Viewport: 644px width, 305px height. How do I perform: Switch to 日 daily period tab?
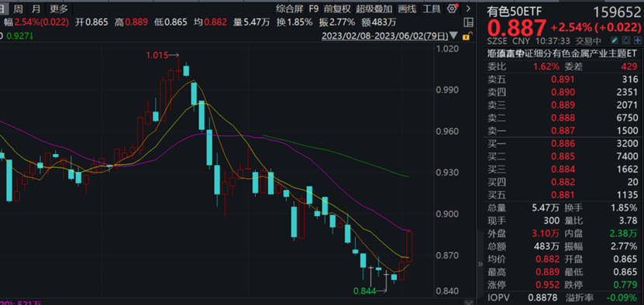3,9
